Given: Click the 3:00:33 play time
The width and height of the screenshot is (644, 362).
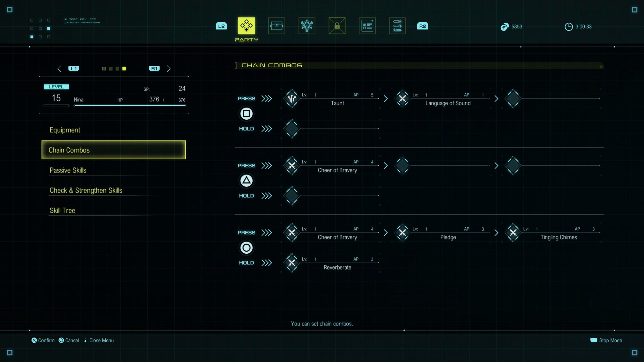Looking at the screenshot, I should [x=583, y=27].
